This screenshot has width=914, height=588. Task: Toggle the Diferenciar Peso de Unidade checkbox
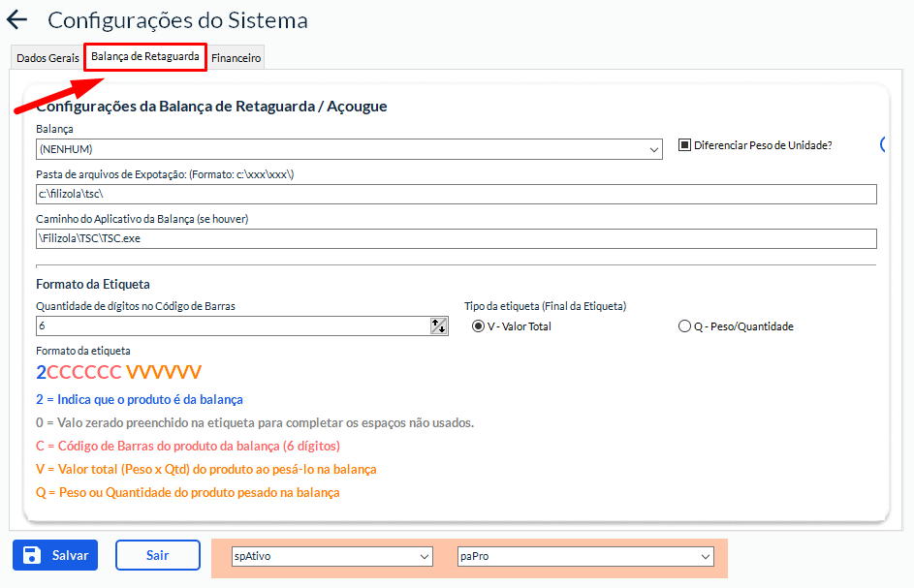click(x=684, y=145)
